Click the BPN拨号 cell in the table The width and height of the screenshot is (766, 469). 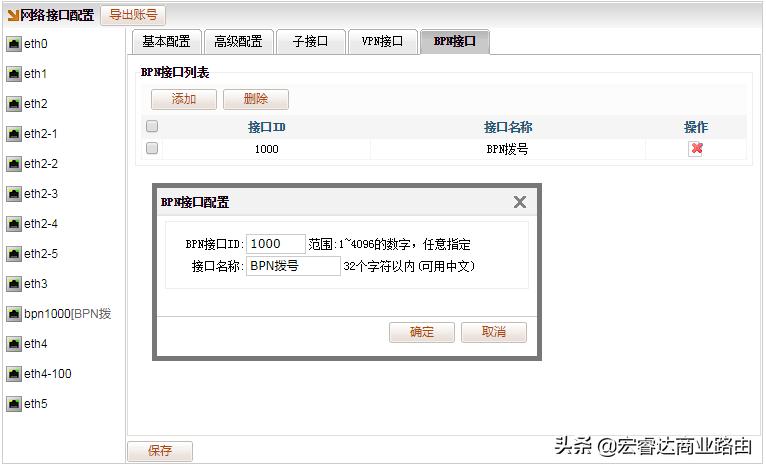508,149
